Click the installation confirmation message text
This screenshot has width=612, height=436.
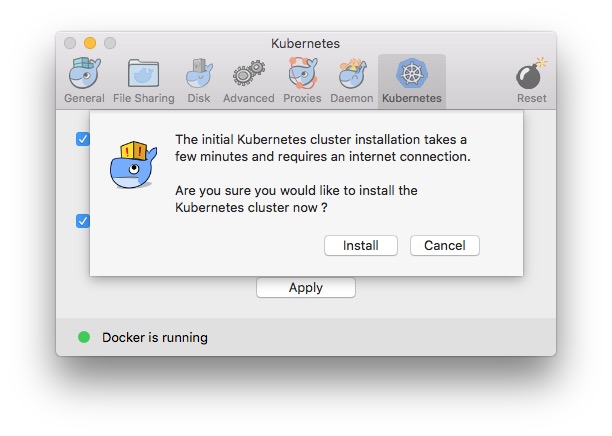point(321,148)
